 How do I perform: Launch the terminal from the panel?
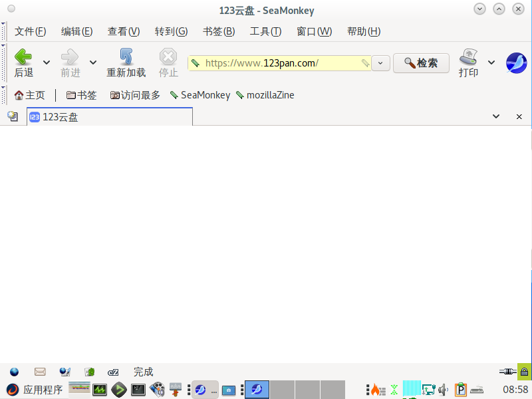tap(138, 390)
